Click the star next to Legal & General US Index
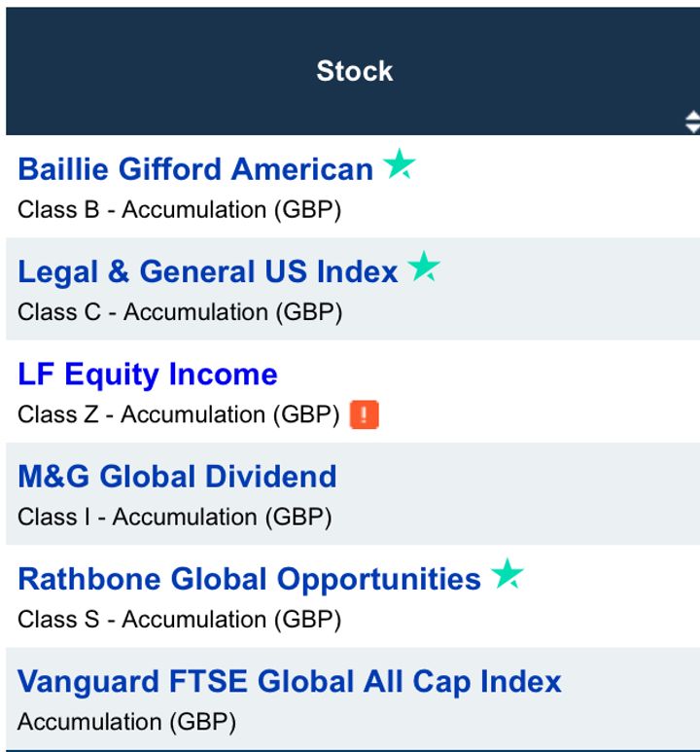 [424, 268]
